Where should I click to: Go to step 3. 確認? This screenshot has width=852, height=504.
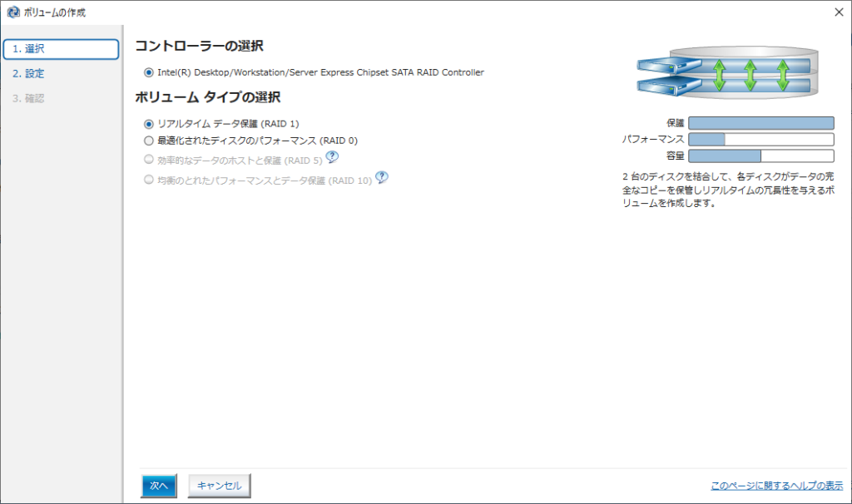point(28,98)
